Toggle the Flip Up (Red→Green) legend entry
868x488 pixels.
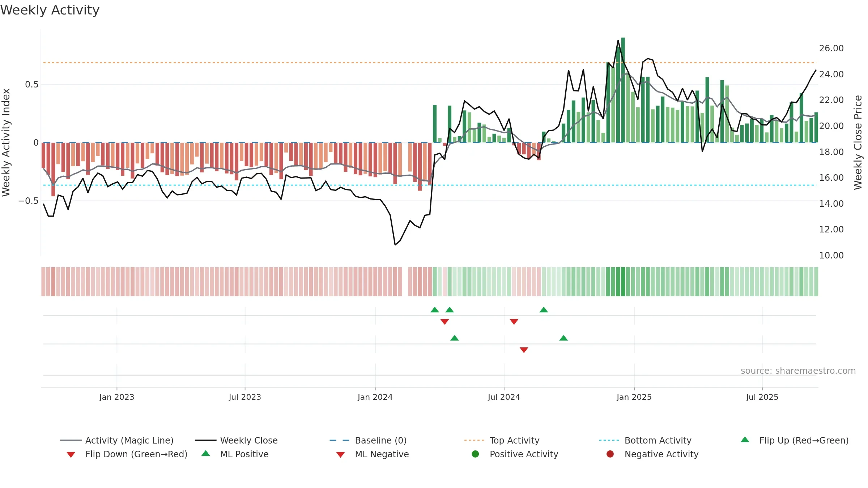tap(795, 440)
